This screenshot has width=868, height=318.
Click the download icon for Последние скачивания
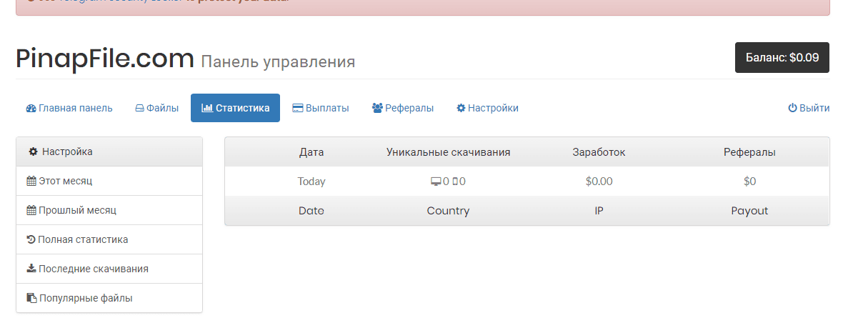[31, 269]
